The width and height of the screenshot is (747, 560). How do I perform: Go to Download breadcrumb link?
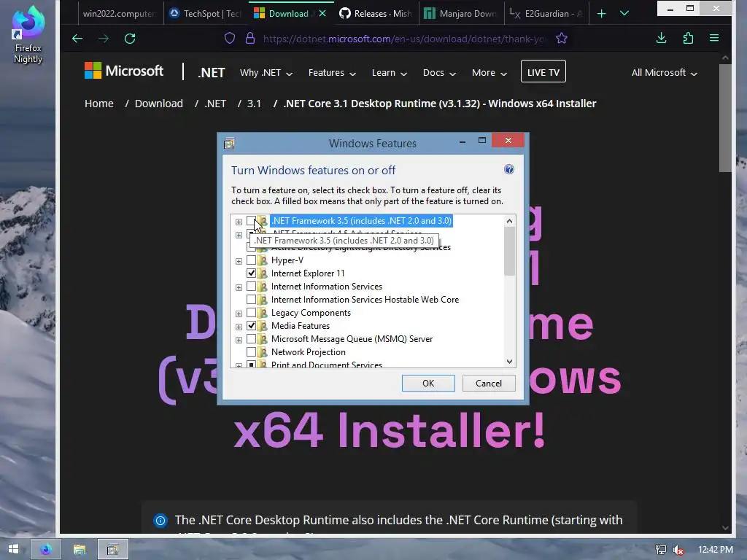(158, 104)
